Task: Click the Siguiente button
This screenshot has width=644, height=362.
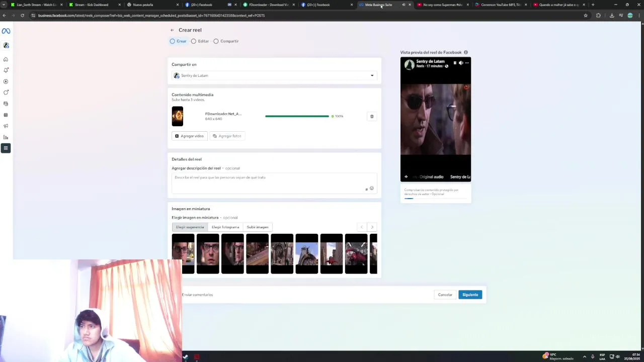Action: tap(470, 295)
